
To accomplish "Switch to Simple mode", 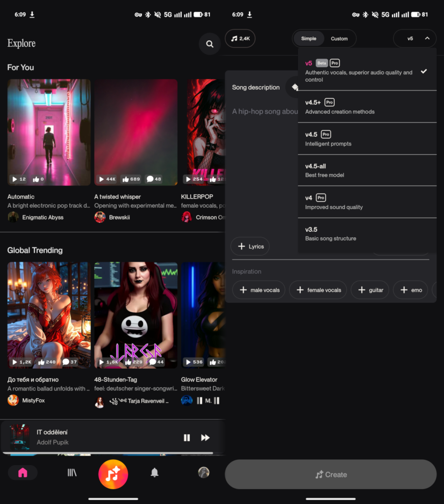I will point(309,38).
